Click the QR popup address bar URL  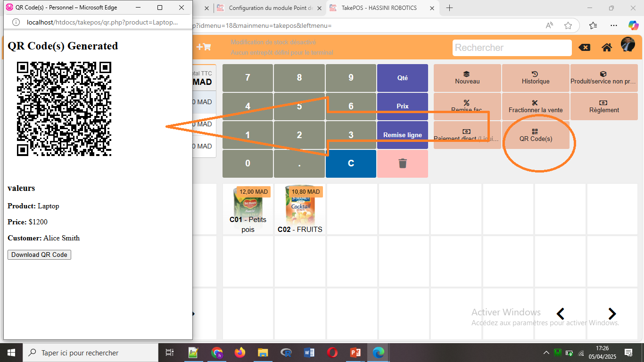(103, 22)
